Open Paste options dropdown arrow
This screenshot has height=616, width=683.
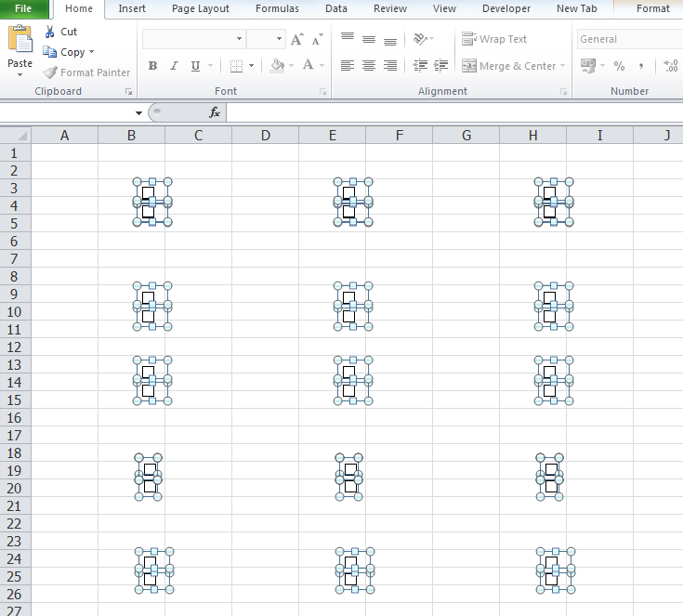(x=20, y=75)
